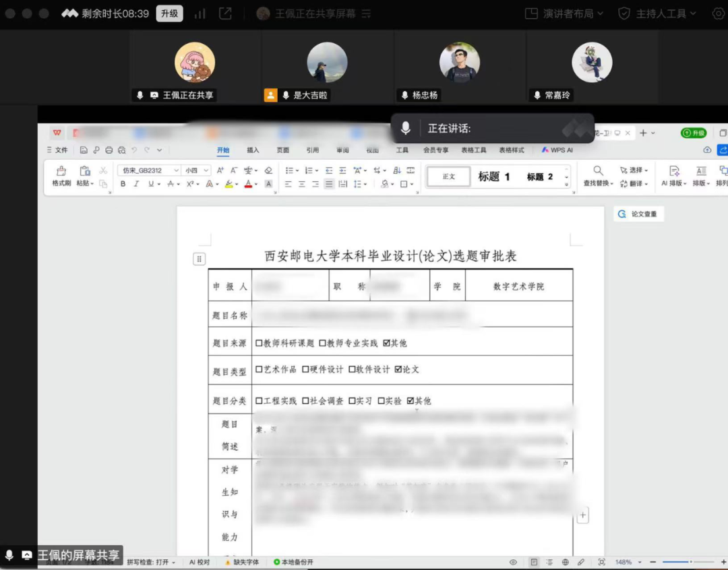Click the WPS save icon
728x570 pixels.
tap(84, 150)
